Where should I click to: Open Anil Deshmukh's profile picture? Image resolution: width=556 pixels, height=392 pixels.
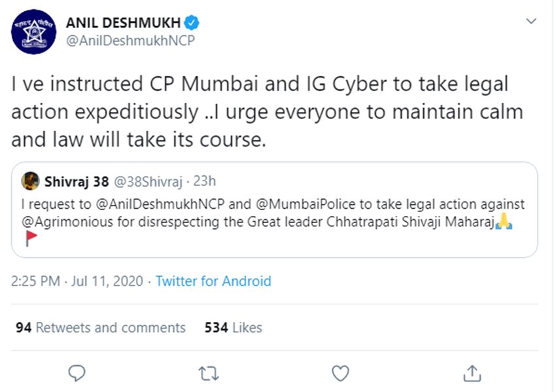[34, 32]
